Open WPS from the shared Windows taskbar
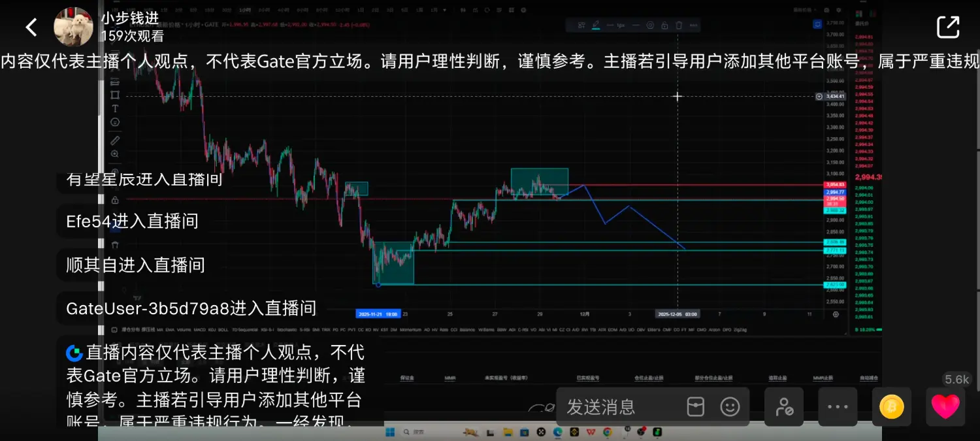This screenshot has height=441, width=980. coord(591,432)
